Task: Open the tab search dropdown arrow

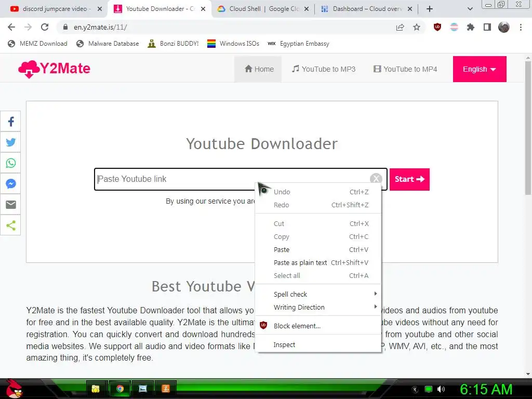Action: 470,9
